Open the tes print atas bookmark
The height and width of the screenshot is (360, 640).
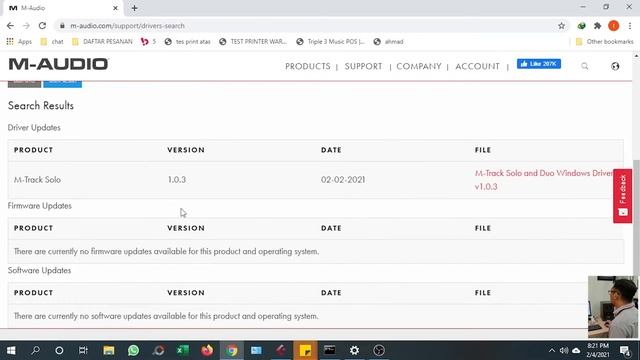[x=188, y=42]
